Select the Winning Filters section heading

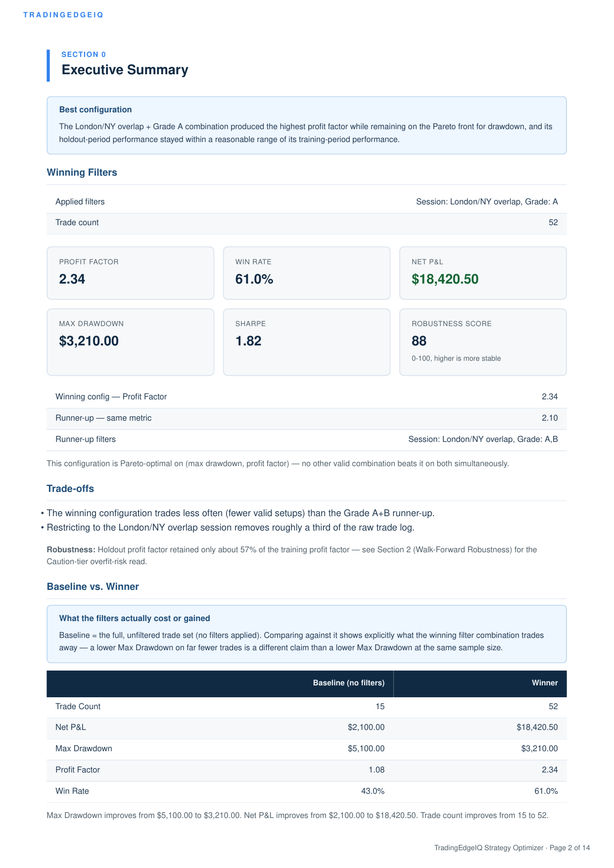coord(82,172)
